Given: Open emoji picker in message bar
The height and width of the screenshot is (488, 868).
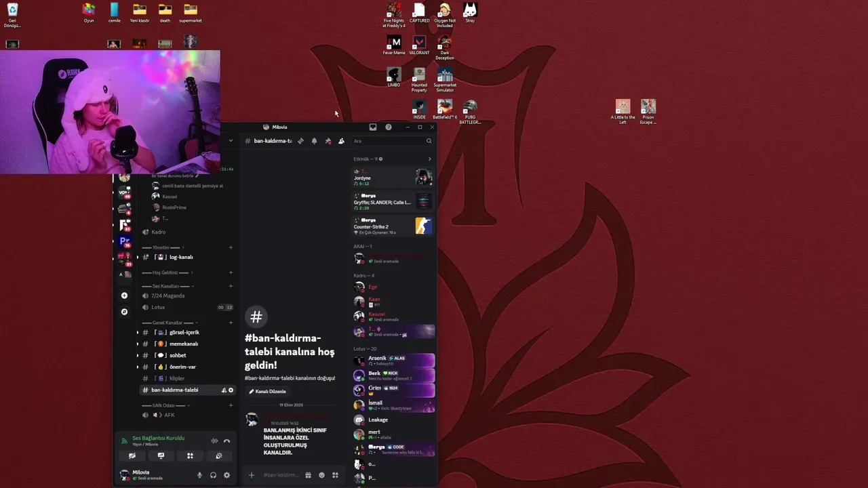Looking at the screenshot, I should click(321, 475).
